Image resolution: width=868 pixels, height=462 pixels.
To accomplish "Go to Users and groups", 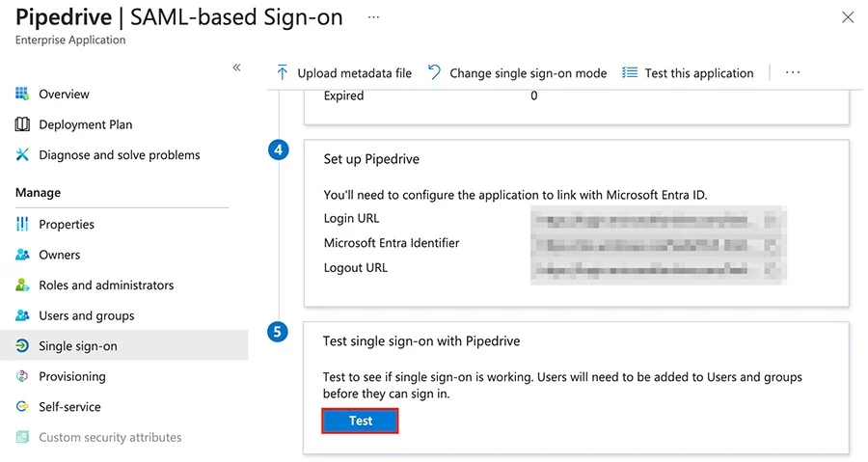I will click(87, 315).
